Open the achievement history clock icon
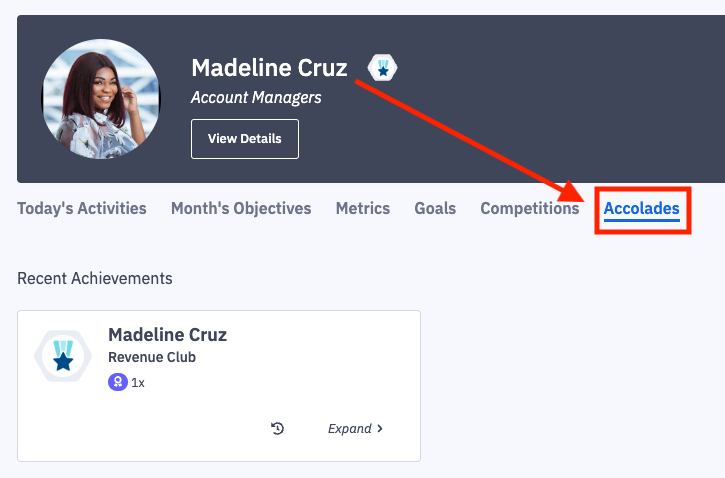The image size is (725, 478). click(x=278, y=428)
